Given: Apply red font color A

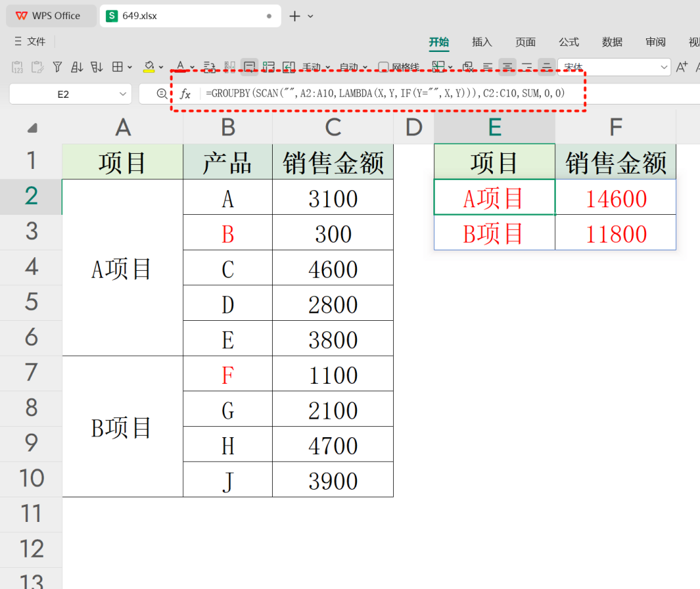Looking at the screenshot, I should [x=180, y=67].
